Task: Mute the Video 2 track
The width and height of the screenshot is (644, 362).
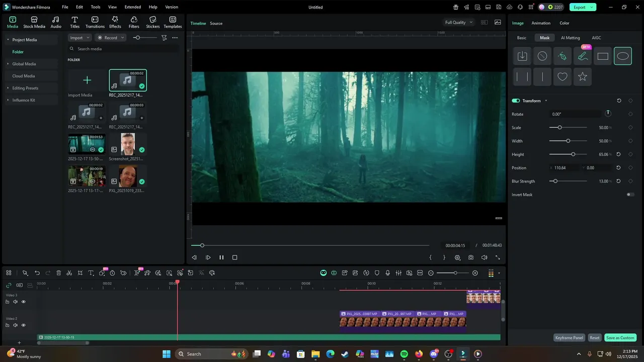Action: (15, 325)
